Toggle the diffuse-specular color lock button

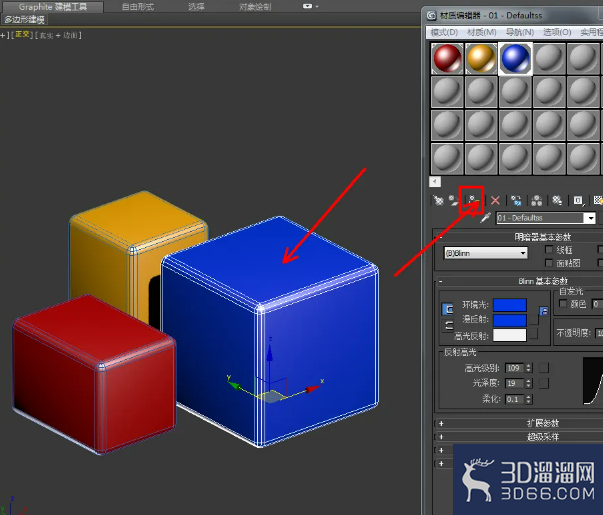(448, 326)
